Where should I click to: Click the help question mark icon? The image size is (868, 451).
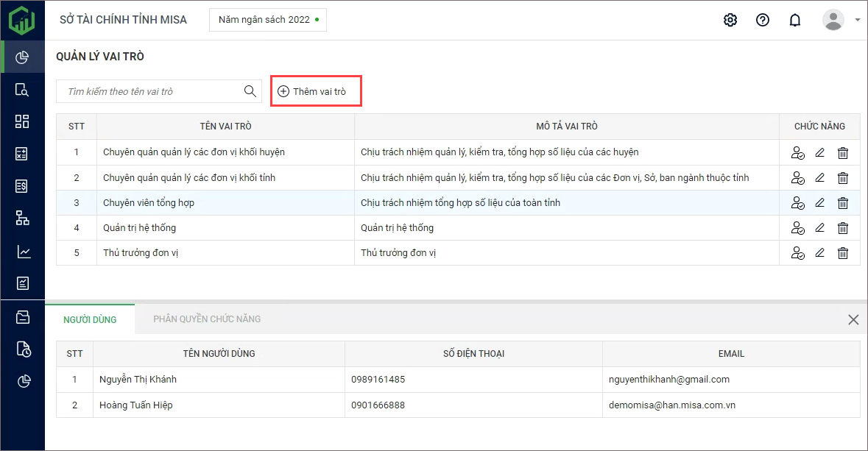pyautogui.click(x=763, y=20)
